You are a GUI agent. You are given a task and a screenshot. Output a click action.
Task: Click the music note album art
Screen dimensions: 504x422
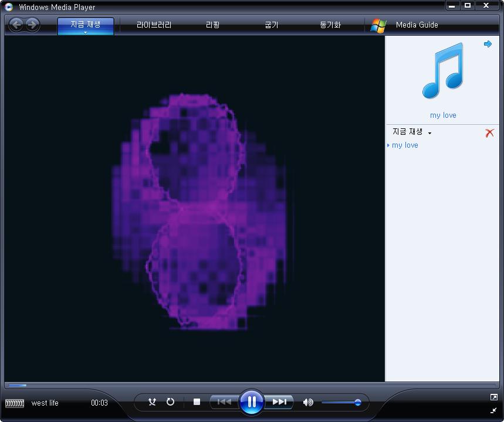tap(443, 71)
